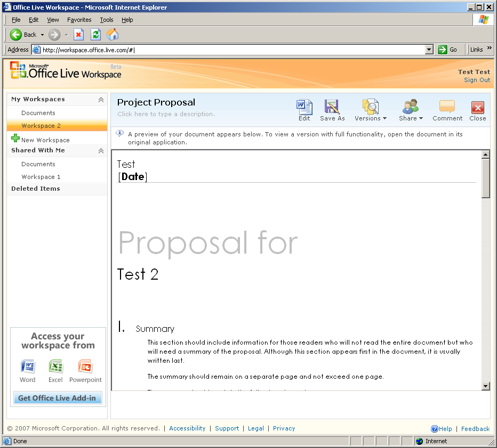The width and height of the screenshot is (497, 448).
Task: Open the Versions dropdown arrow
Action: tap(385, 118)
